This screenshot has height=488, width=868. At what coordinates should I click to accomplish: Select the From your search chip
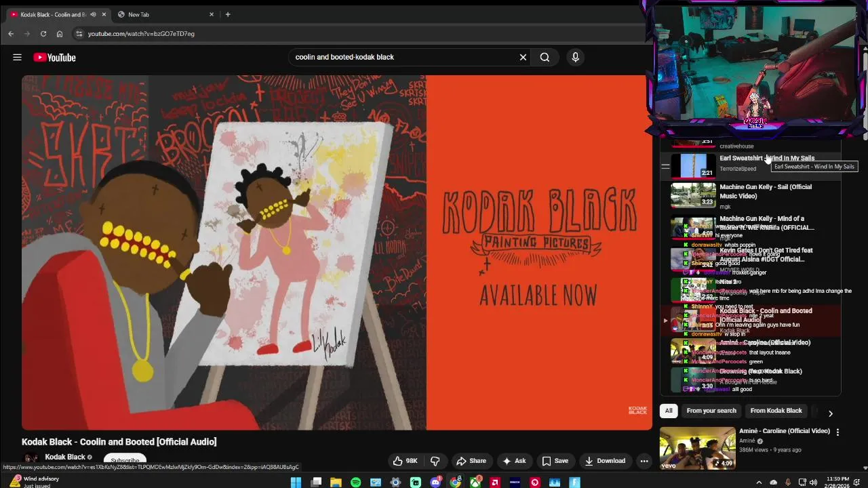click(711, 411)
